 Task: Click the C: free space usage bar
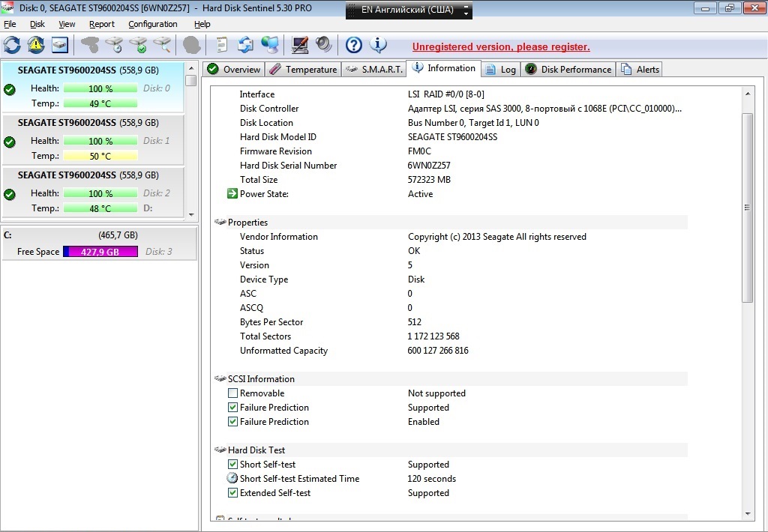100,252
